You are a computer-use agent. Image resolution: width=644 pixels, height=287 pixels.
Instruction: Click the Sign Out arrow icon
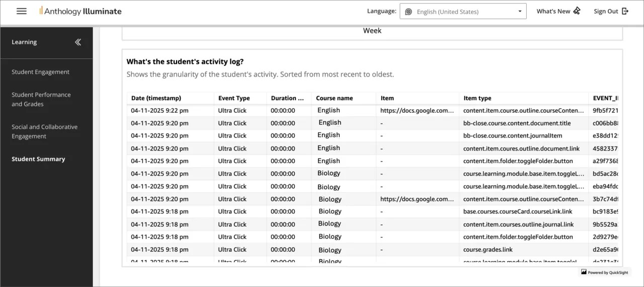click(x=625, y=11)
